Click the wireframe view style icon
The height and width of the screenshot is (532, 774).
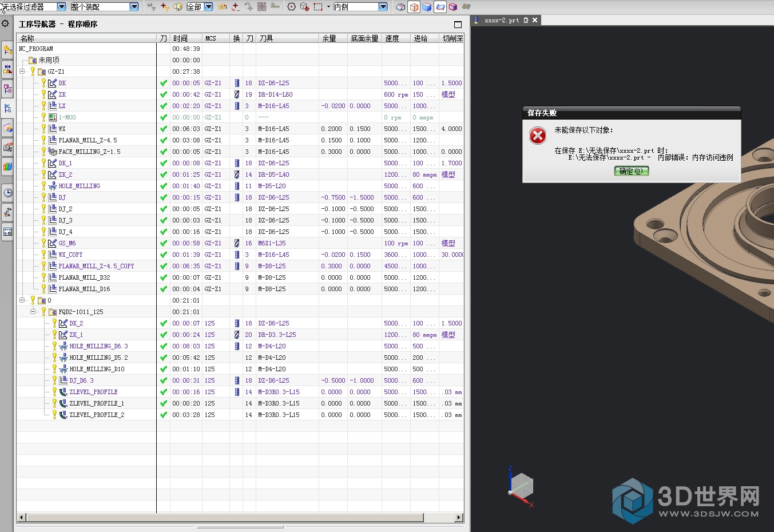click(401, 7)
